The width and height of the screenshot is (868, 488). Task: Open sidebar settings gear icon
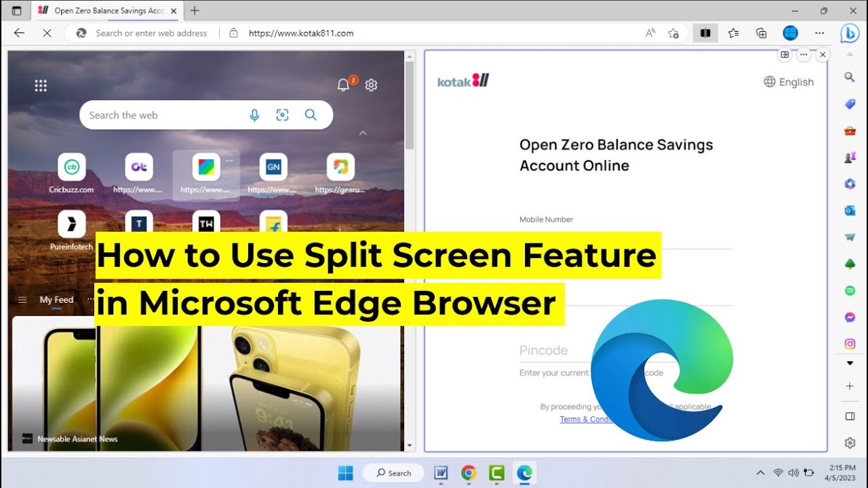(x=850, y=443)
